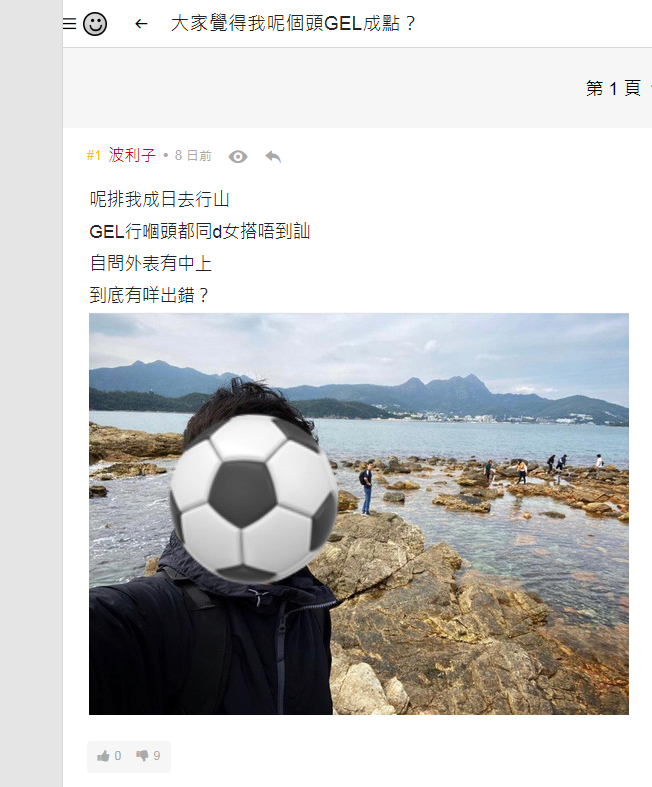The height and width of the screenshot is (787, 652).
Task: Click the soccer ball covering the face
Action: click(254, 499)
